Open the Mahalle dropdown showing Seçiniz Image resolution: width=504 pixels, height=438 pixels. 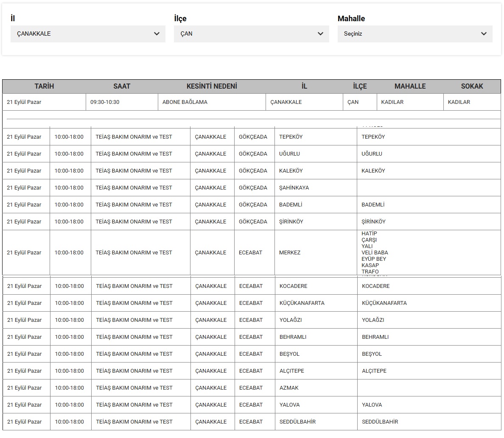point(414,34)
